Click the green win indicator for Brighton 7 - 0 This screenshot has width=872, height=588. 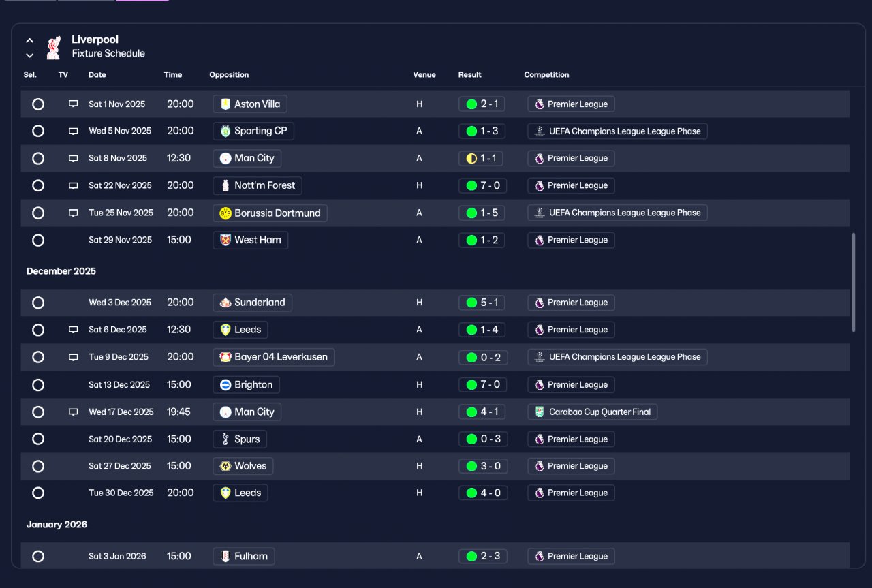pos(471,385)
